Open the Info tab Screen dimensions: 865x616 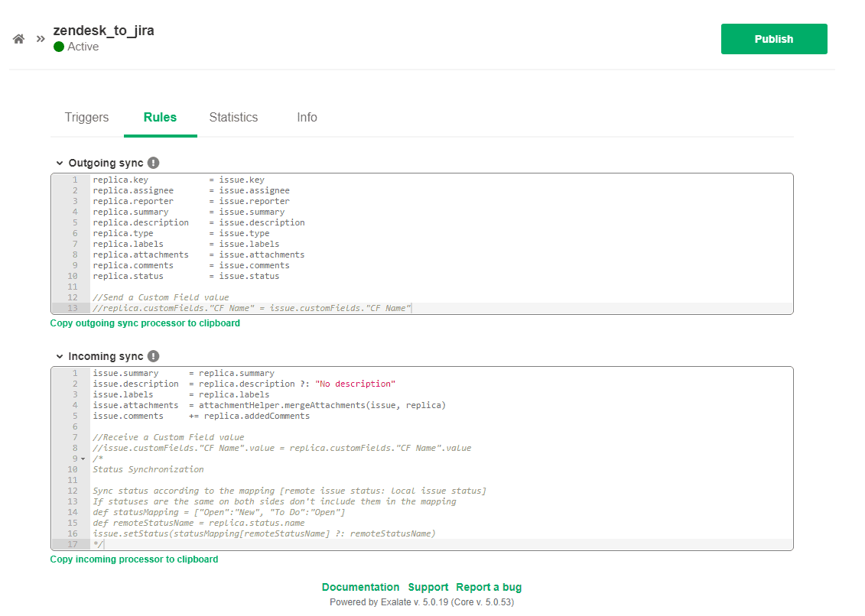click(307, 118)
